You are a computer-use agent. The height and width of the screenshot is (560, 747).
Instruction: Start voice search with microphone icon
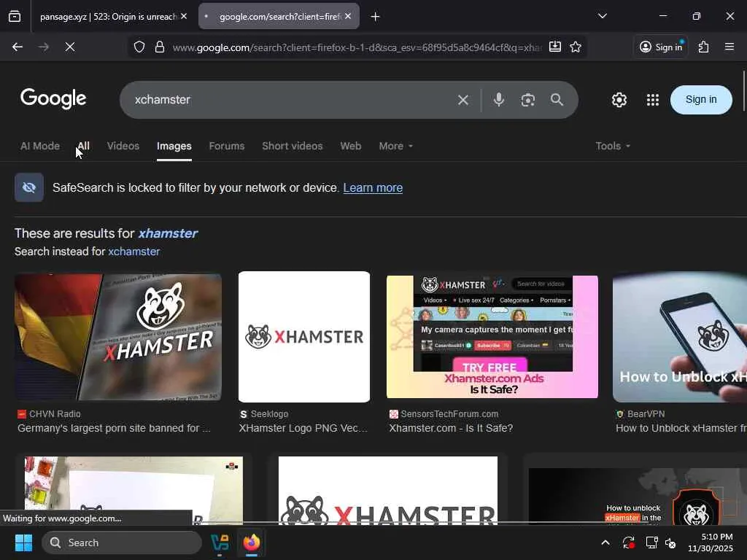pos(499,99)
